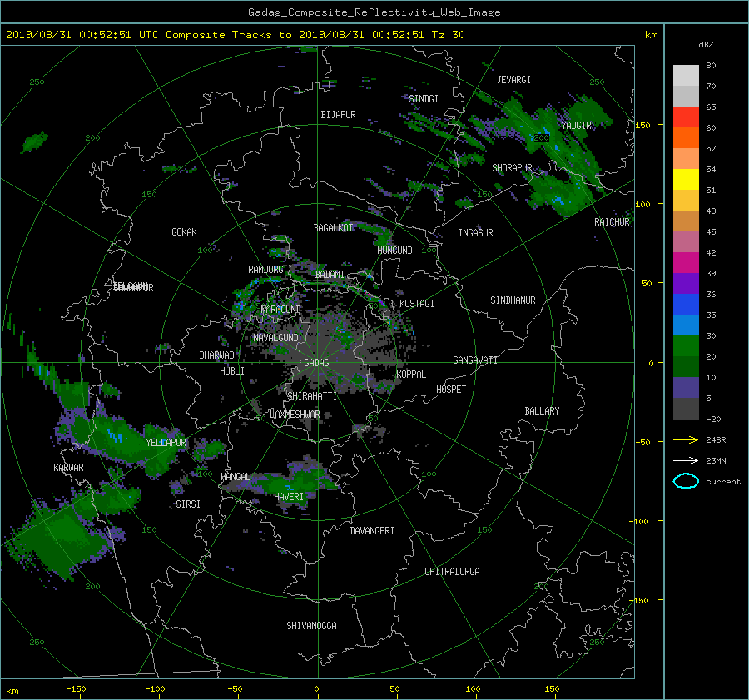Screen dimensions: 749x700
Task: Click the YADGIR city label
Action: click(577, 126)
